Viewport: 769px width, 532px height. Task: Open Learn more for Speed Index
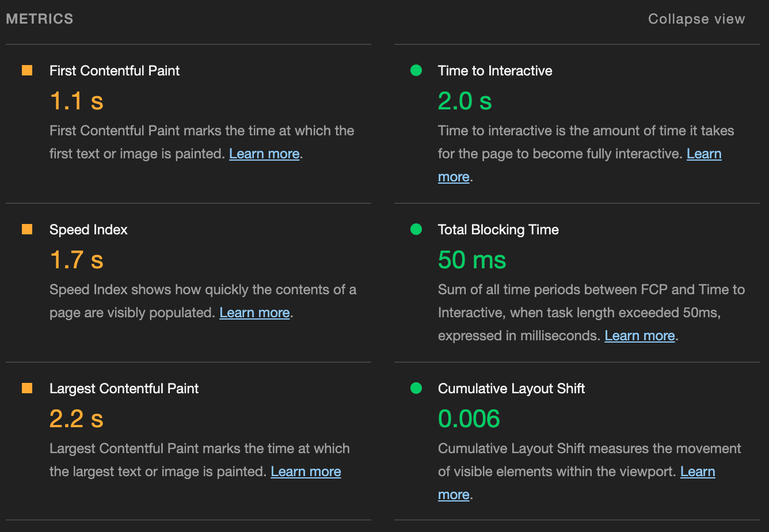(x=254, y=313)
